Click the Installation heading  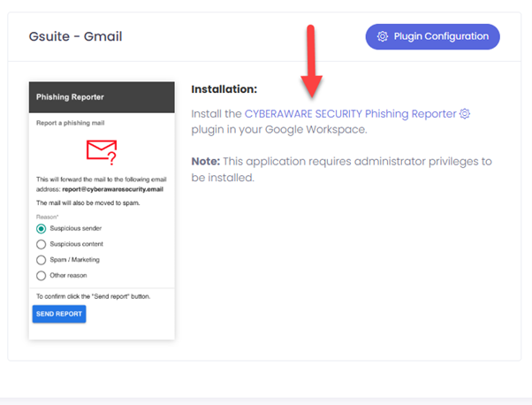click(224, 89)
